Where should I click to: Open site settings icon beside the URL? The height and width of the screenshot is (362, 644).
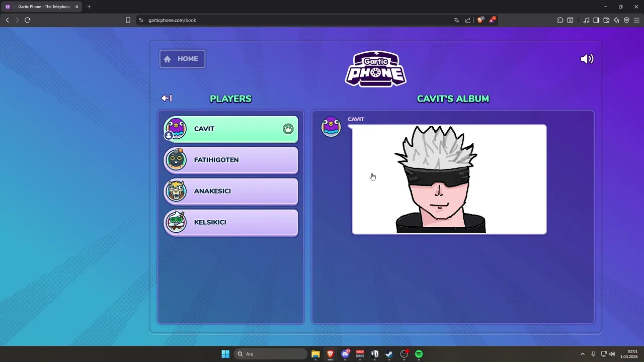(141, 20)
